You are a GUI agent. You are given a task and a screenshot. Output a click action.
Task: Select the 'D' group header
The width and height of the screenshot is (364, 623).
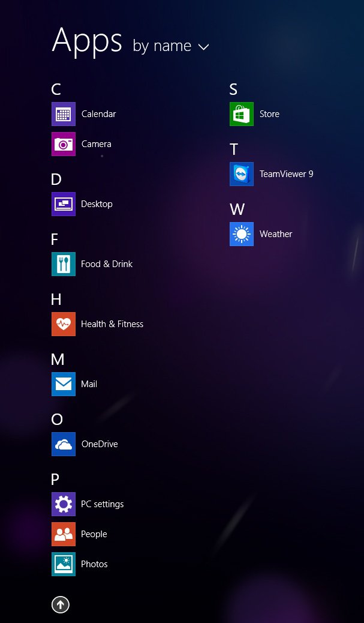[x=56, y=179]
